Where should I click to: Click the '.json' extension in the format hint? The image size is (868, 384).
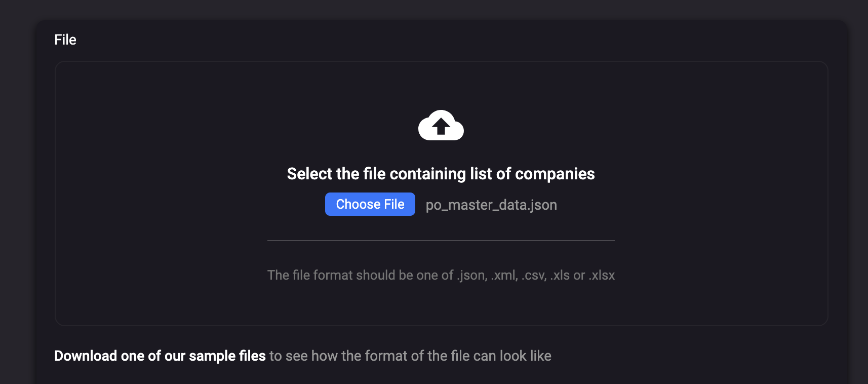click(472, 275)
